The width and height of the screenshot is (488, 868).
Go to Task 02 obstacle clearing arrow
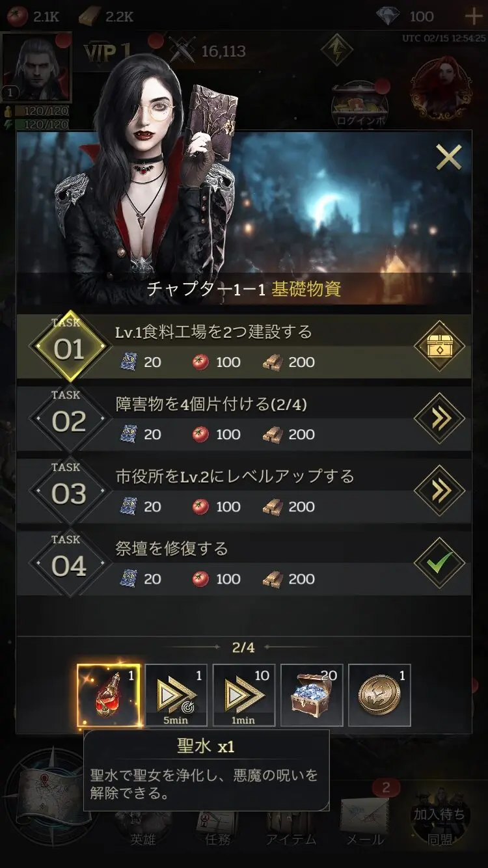pyautogui.click(x=439, y=418)
